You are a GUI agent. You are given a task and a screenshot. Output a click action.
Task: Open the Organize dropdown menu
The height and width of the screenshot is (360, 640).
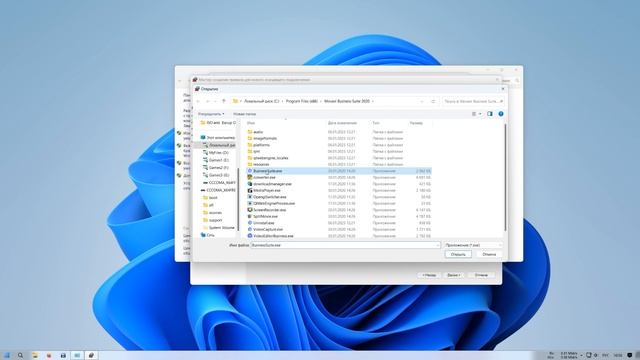click(211, 114)
